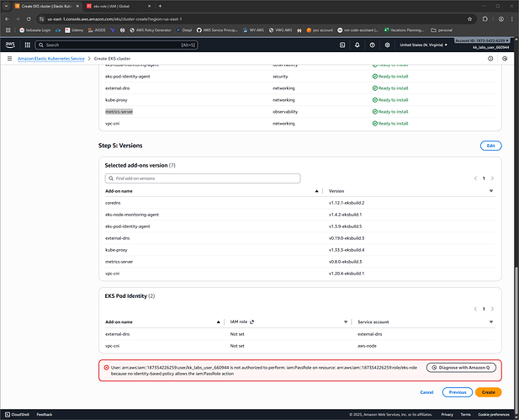The image size is (519, 420).
Task: Open the personal bookmarks folder
Action: 442,30
